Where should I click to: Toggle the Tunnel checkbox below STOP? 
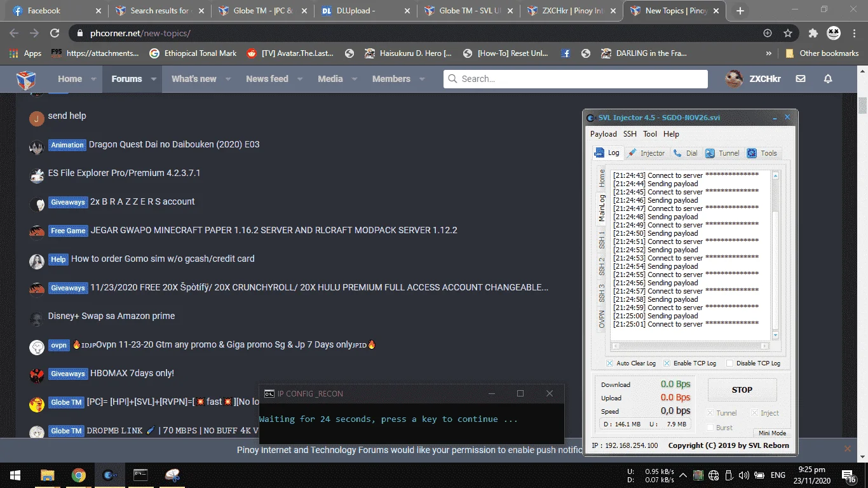[x=711, y=413]
